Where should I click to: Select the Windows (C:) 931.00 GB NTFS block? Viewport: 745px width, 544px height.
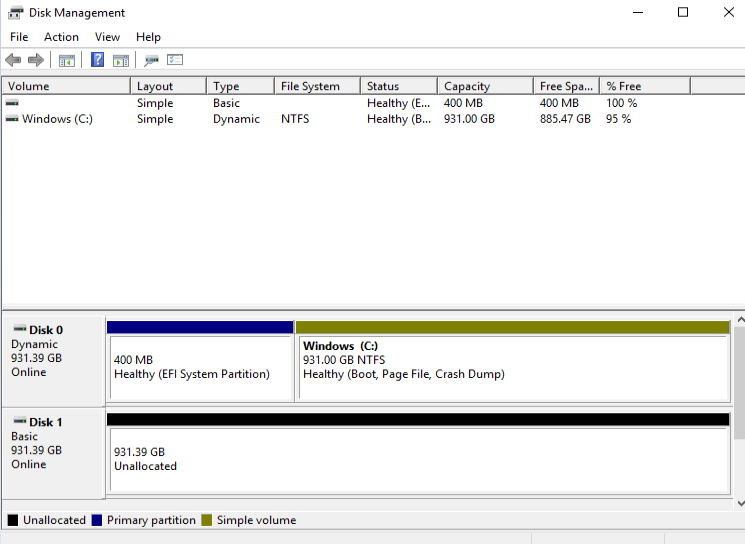[512, 366]
